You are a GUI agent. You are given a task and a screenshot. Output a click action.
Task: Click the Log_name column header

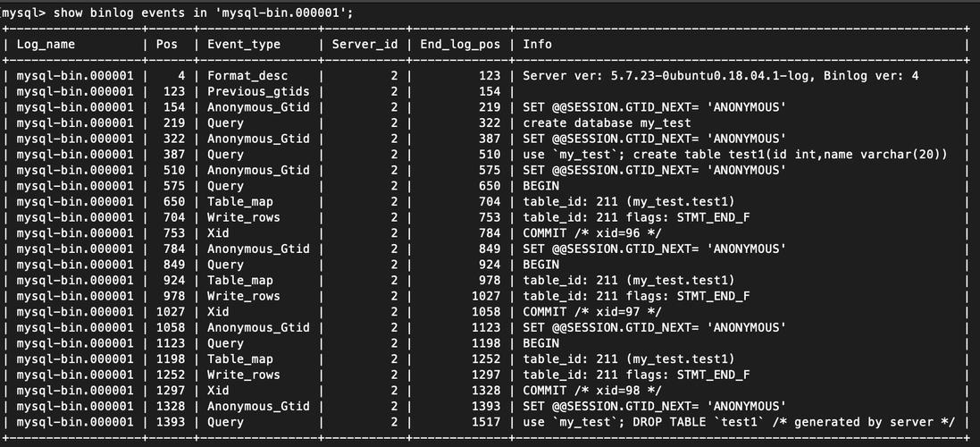(x=46, y=44)
